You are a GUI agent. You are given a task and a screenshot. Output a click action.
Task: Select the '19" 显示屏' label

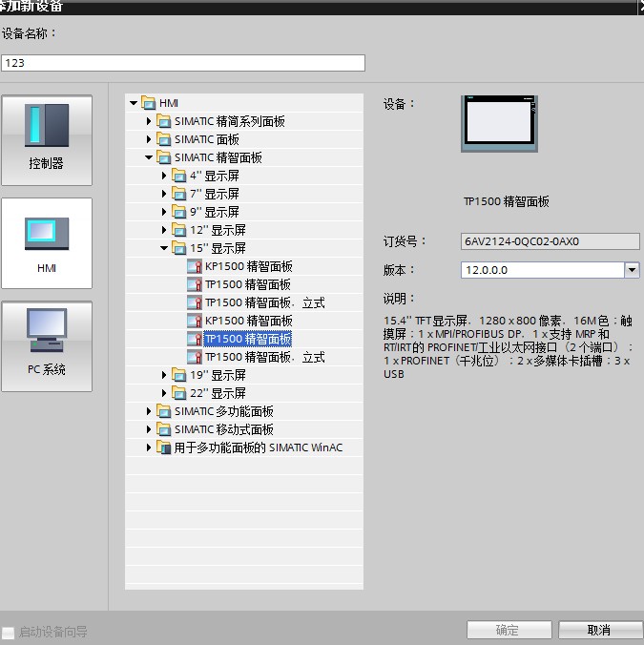click(x=218, y=375)
